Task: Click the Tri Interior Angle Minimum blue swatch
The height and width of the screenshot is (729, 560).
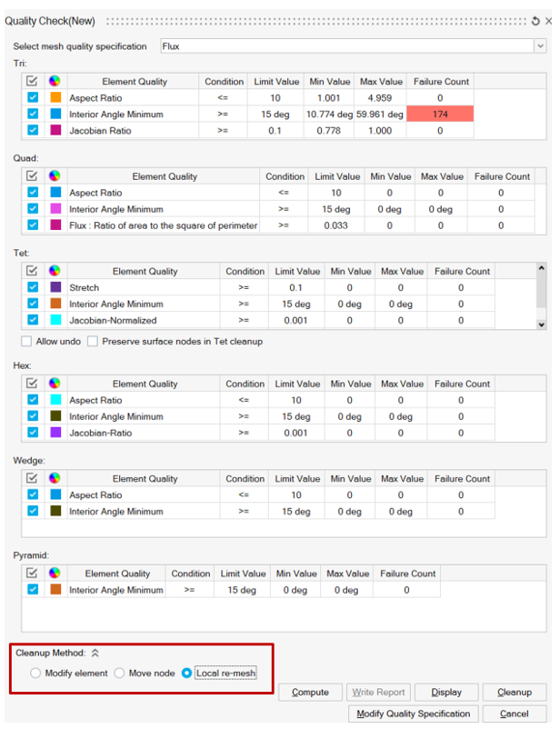Action: (55, 115)
